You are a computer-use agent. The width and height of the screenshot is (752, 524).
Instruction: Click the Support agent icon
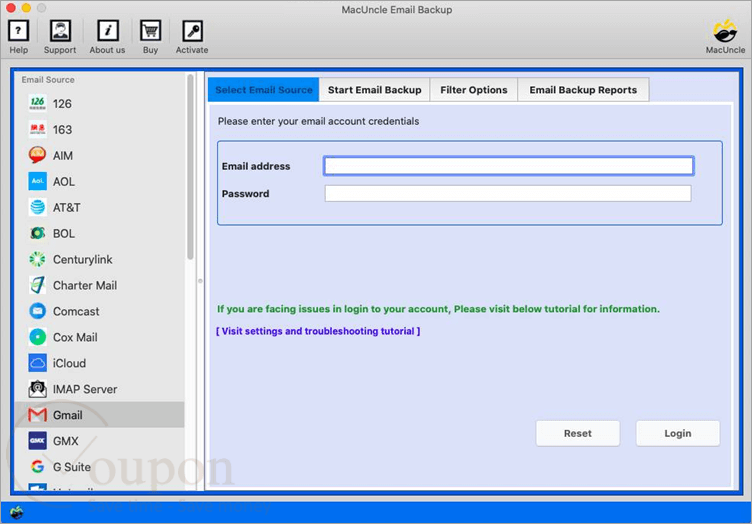coord(60,31)
